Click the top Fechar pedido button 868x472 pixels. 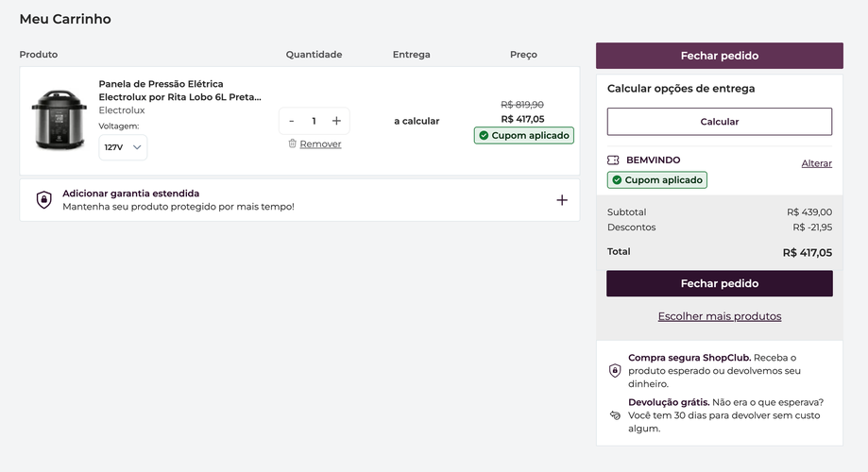[x=719, y=56]
